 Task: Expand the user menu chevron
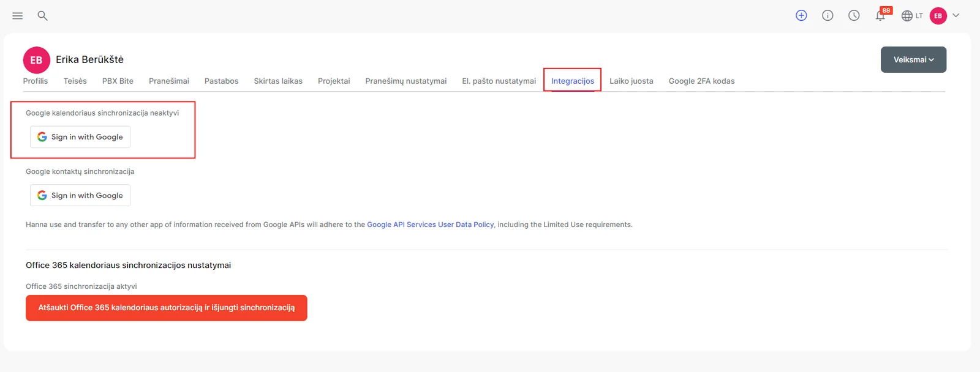[956, 15]
